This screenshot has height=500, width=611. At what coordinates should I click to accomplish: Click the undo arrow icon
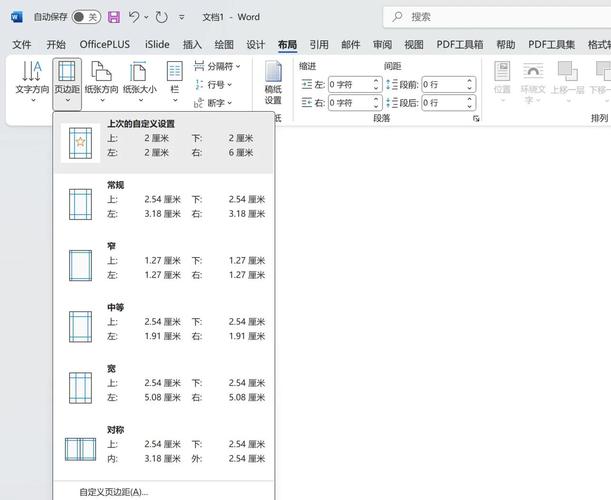pyautogui.click(x=135, y=17)
